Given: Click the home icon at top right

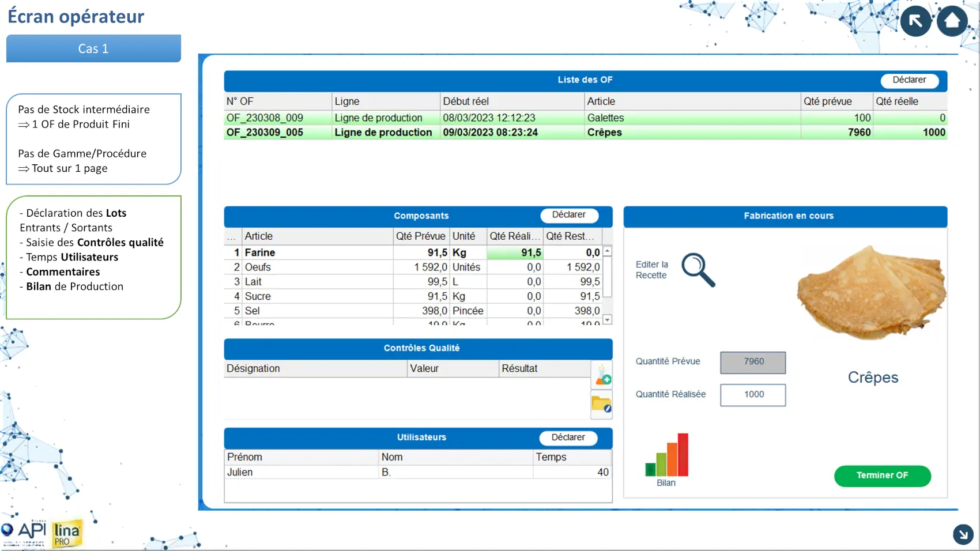Looking at the screenshot, I should pyautogui.click(x=952, y=21).
